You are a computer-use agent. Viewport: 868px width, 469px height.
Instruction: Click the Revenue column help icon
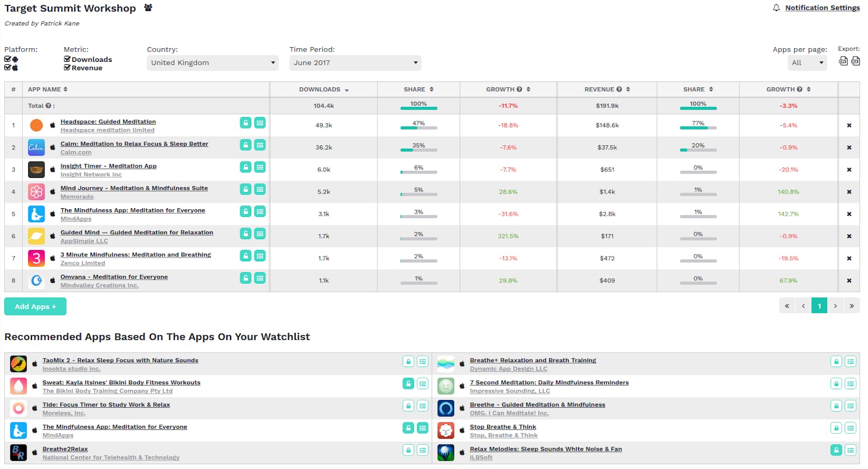[619, 89]
